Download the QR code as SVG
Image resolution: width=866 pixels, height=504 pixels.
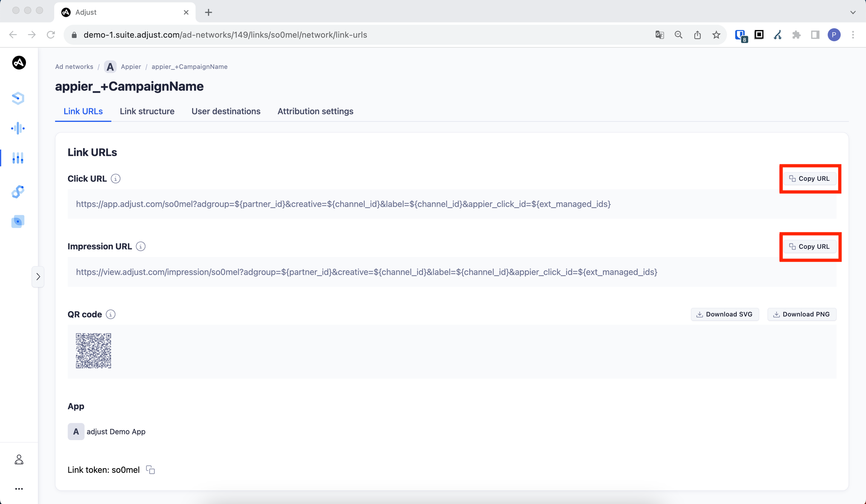click(x=724, y=314)
